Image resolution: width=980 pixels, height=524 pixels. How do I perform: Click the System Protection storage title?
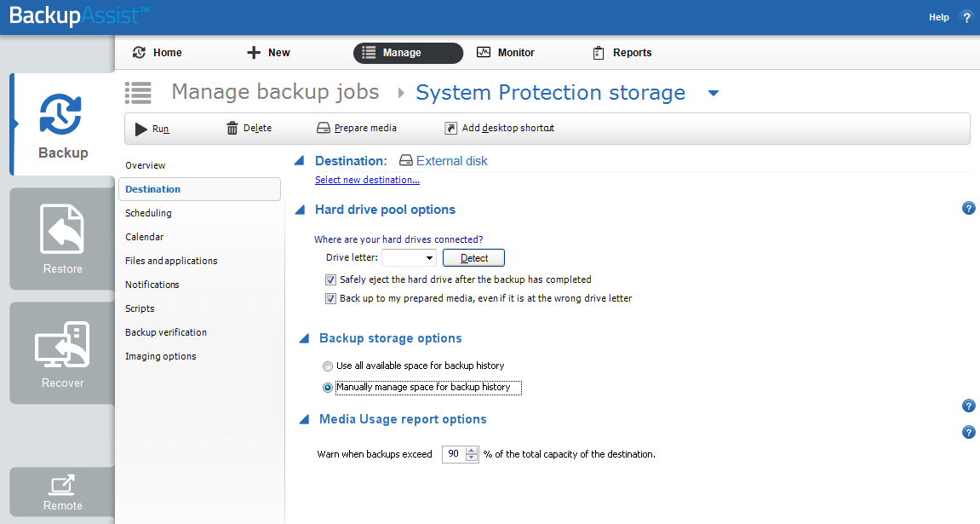point(551,93)
